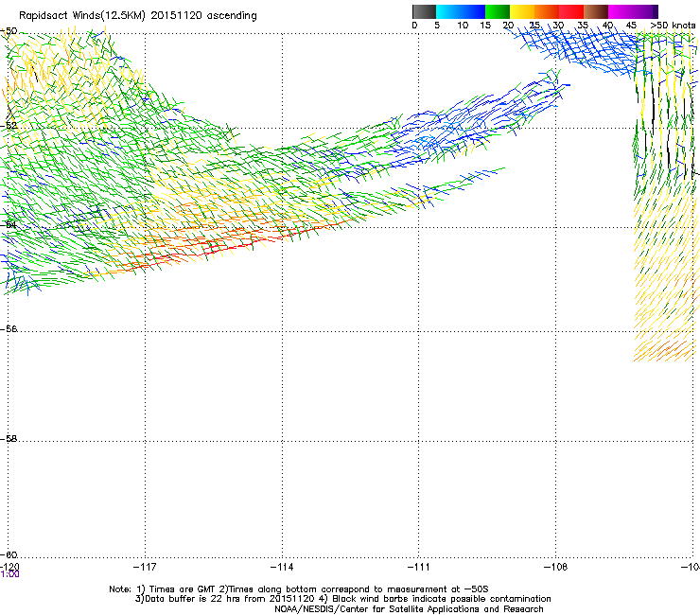Click the -60 latitude axis label
The width and height of the screenshot is (700, 615).
pyautogui.click(x=9, y=555)
